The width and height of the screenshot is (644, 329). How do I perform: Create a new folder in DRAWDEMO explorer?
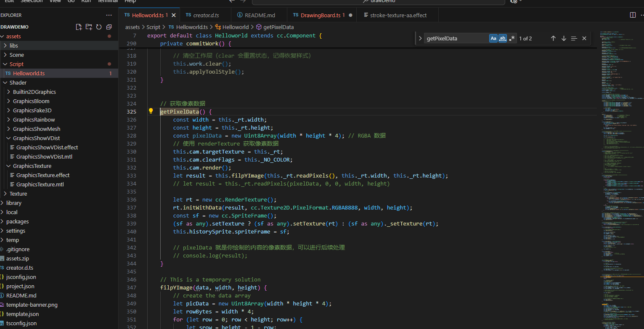point(89,27)
